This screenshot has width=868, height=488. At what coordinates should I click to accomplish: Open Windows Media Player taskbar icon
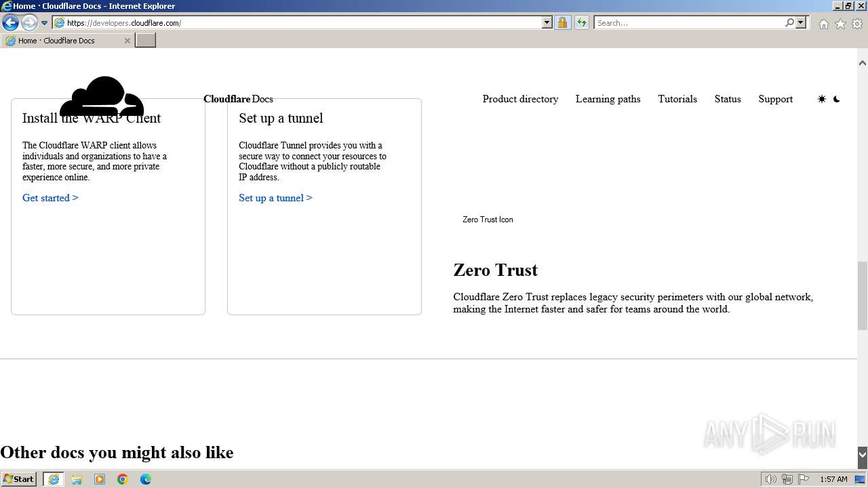100,479
